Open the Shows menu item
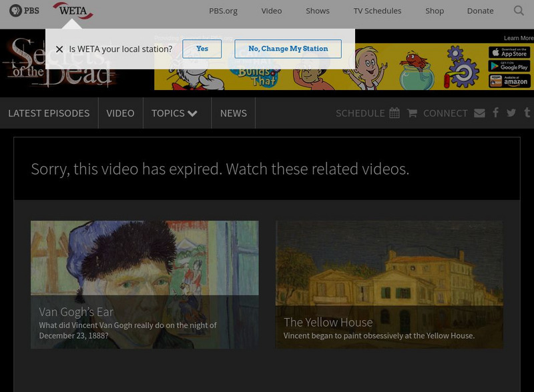Image resolution: width=534 pixels, height=392 pixels. [318, 11]
